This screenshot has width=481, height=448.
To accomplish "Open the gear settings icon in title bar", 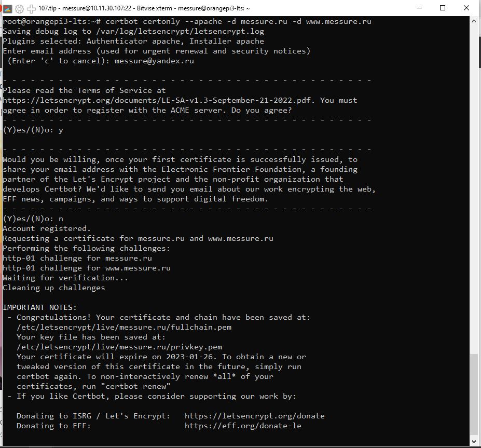I will [x=19, y=9].
